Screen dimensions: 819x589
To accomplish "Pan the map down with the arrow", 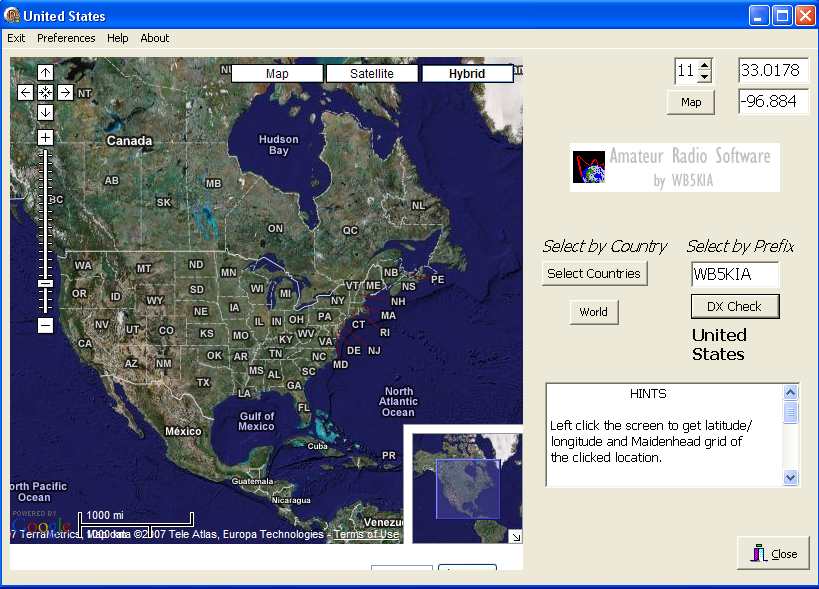I will click(45, 112).
